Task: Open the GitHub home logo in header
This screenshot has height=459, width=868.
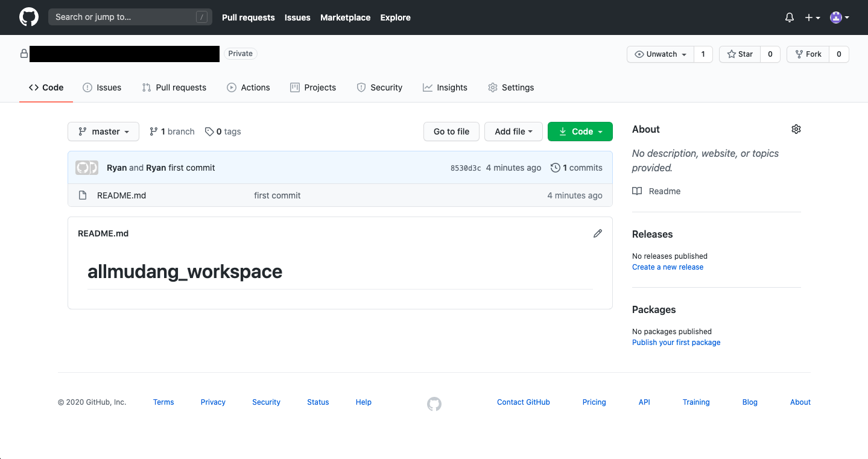Action: pos(29,17)
